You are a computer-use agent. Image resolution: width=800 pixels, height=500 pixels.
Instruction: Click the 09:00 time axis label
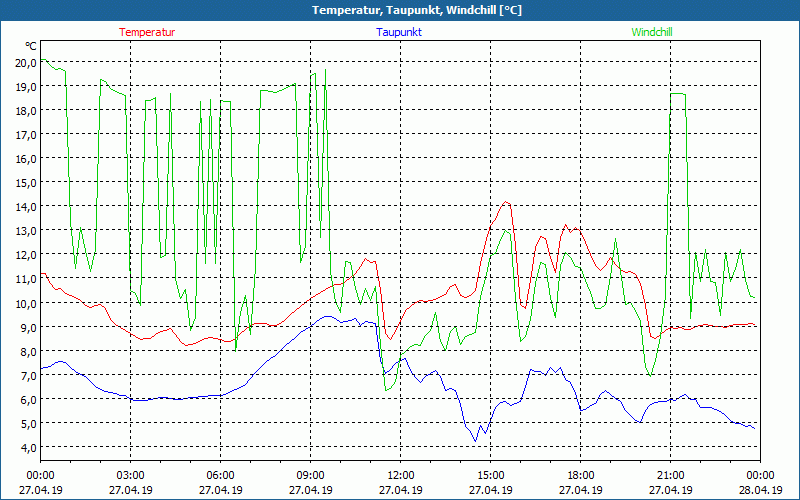coord(311,476)
